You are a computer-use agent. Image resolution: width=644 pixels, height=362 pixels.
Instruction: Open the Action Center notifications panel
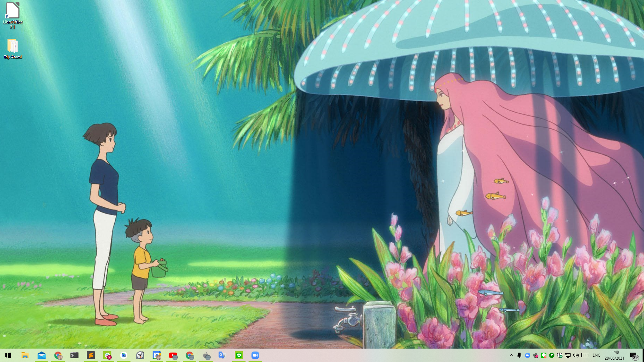pos(633,356)
